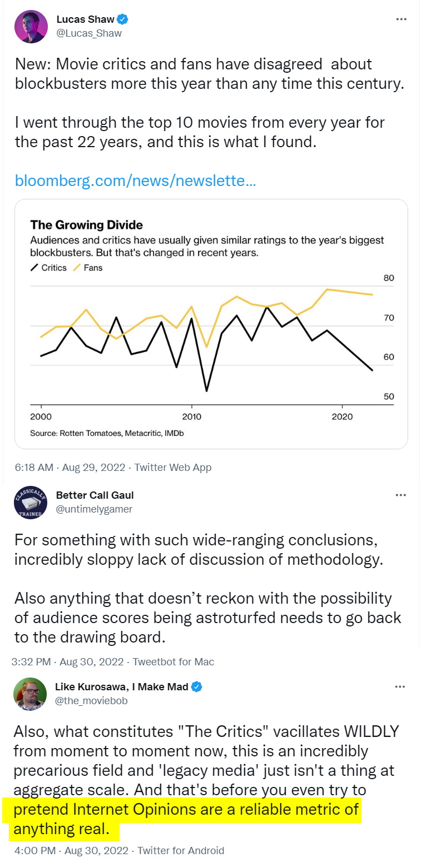
Task: Open The Growing Divide chart image
Action: (x=211, y=323)
